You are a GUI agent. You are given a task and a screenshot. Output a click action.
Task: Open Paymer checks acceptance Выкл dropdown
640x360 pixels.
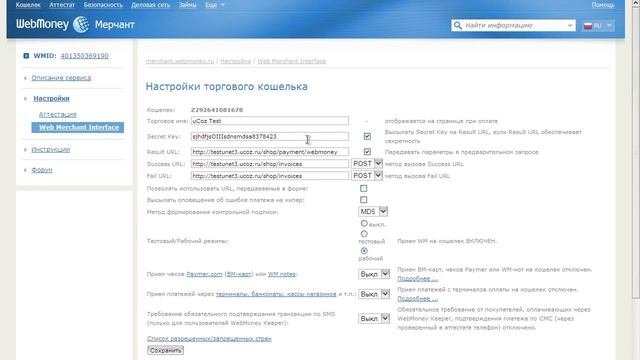point(374,274)
